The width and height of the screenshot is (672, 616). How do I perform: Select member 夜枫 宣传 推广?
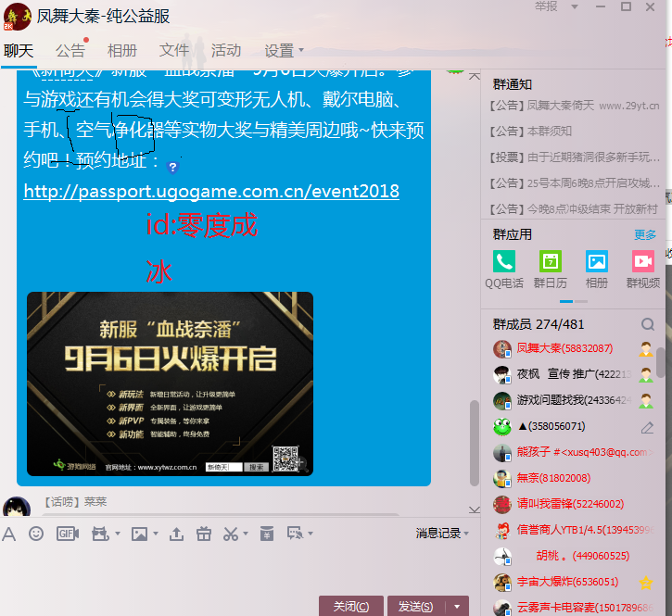tap(573, 374)
